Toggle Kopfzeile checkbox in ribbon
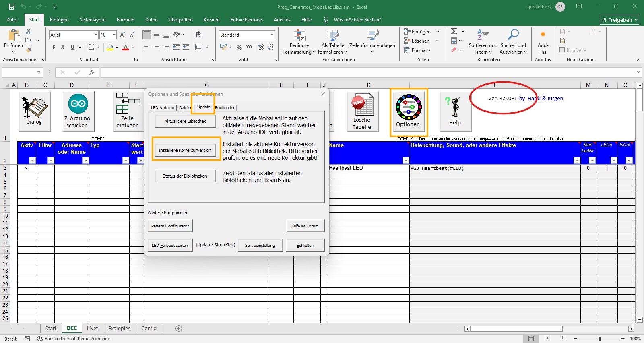 point(562,50)
